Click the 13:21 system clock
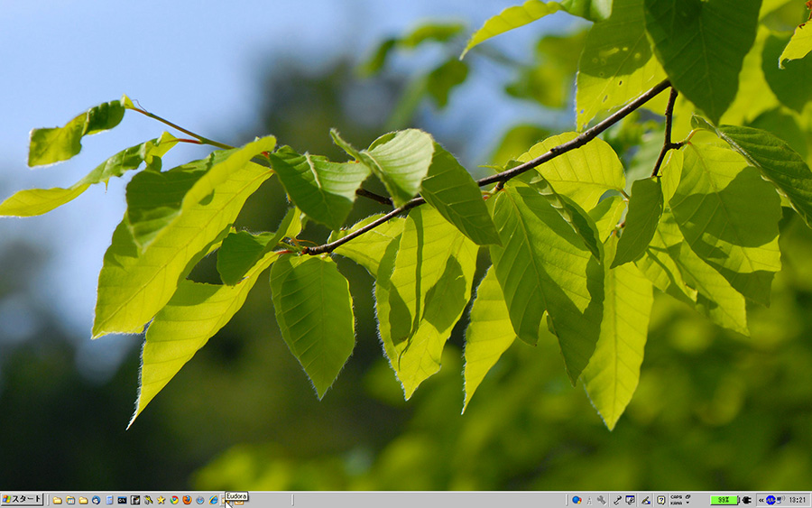 coord(798,500)
